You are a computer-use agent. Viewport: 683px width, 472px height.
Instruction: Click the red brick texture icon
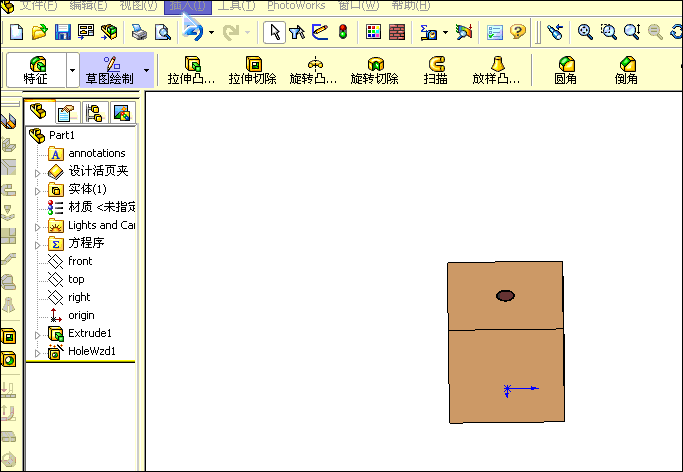click(397, 32)
